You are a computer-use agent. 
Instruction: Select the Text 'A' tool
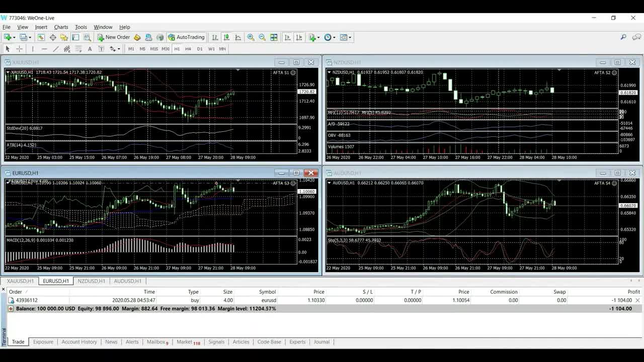[x=90, y=49]
